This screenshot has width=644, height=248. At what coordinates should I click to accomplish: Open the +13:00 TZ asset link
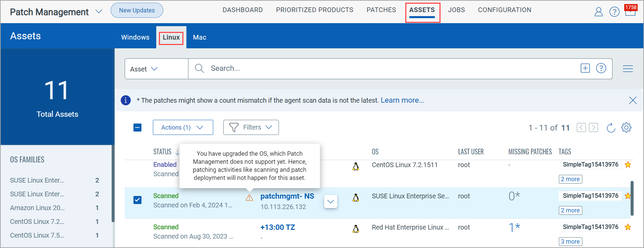pos(278,228)
